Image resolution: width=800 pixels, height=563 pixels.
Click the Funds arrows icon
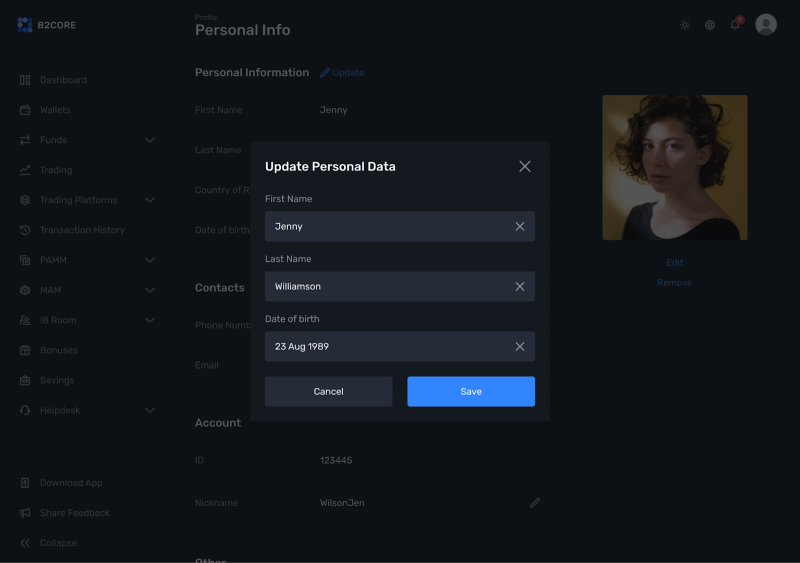25,140
